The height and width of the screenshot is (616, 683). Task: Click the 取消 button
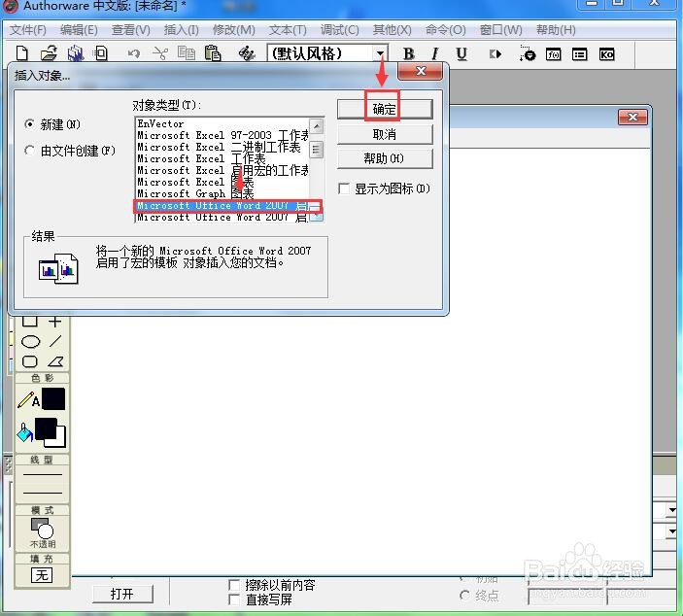(385, 134)
